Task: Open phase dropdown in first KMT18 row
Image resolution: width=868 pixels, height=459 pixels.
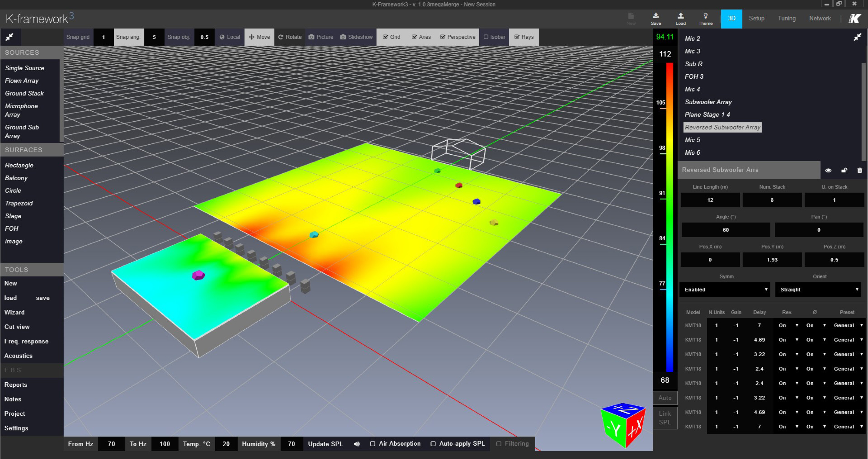Action: (816, 325)
